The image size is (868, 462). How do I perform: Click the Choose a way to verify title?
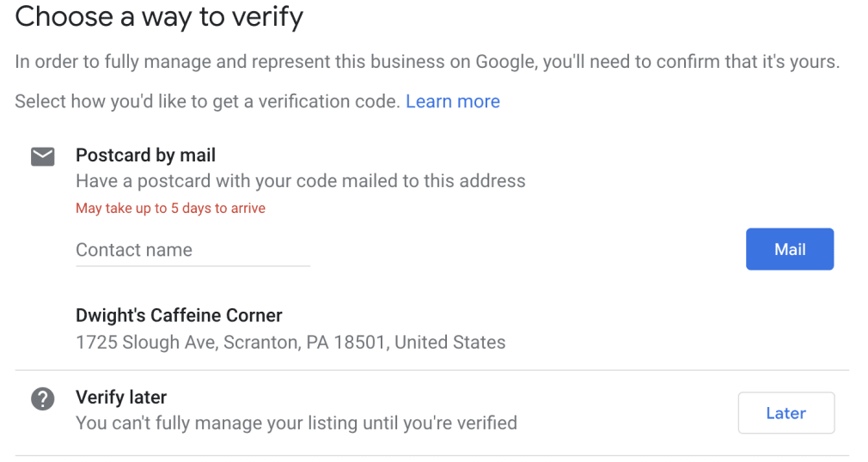click(x=159, y=17)
